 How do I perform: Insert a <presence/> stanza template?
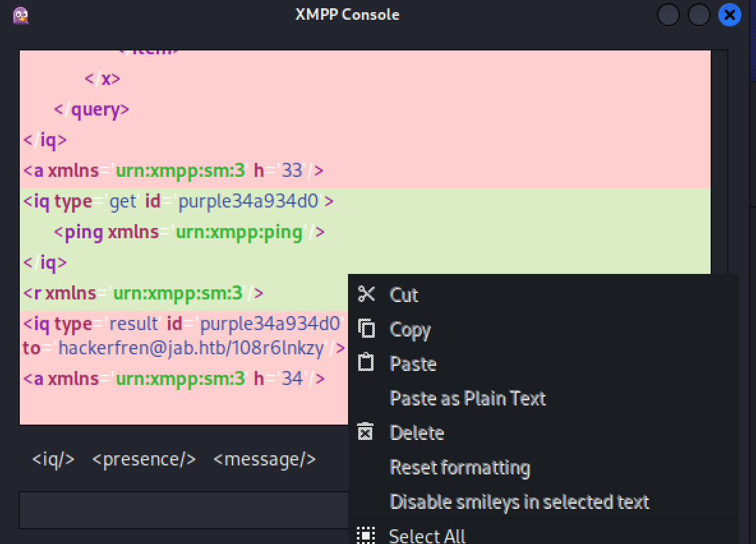tap(144, 459)
